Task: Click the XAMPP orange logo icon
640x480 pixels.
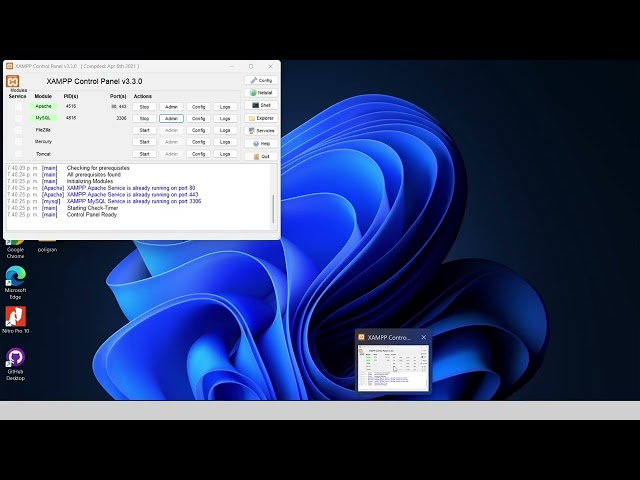Action: pyautogui.click(x=13, y=81)
